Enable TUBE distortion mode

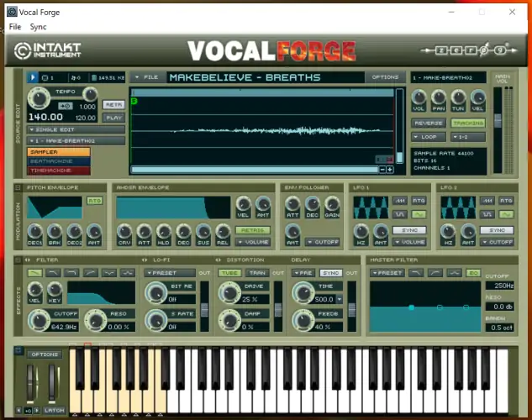click(229, 273)
